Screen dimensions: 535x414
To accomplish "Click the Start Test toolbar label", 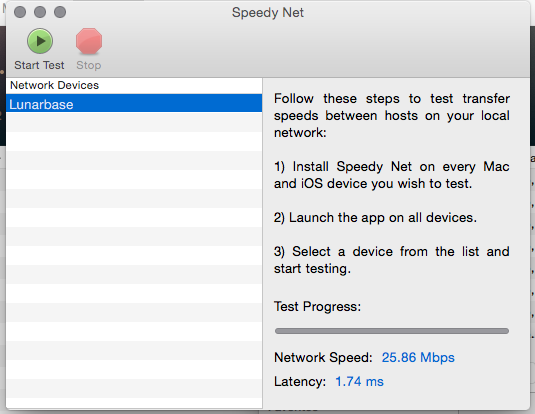I will (x=39, y=65).
